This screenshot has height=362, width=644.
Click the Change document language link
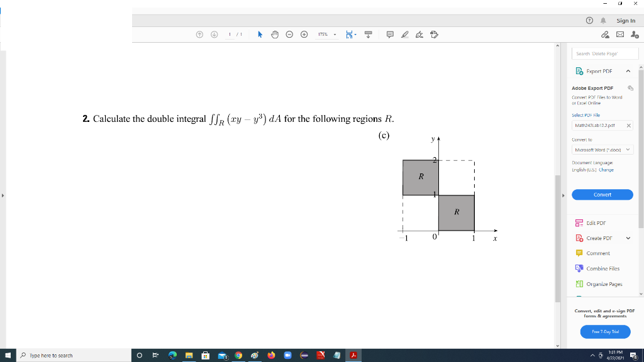click(x=605, y=170)
